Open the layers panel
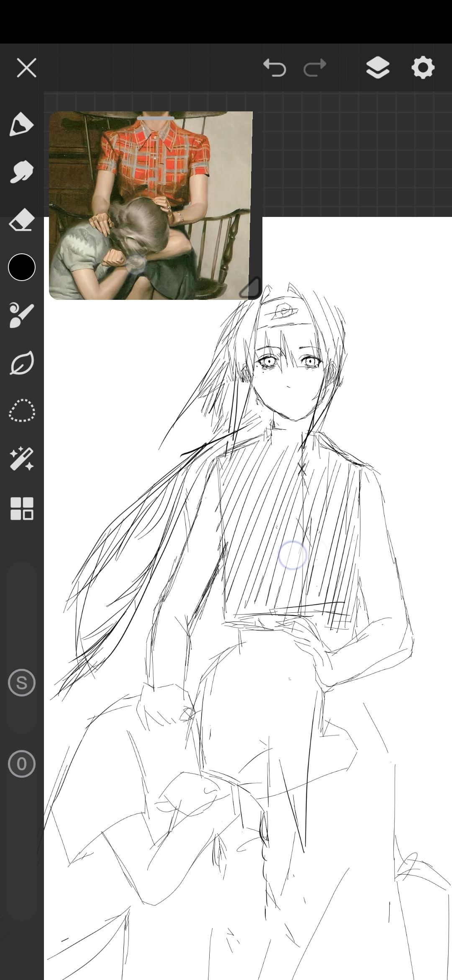452x980 pixels. pyautogui.click(x=378, y=68)
